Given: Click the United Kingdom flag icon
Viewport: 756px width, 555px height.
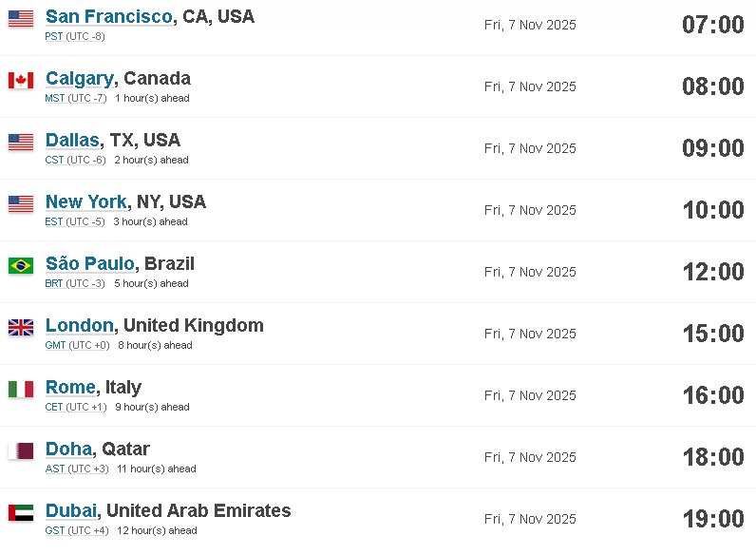Looking at the screenshot, I should pos(21,327).
